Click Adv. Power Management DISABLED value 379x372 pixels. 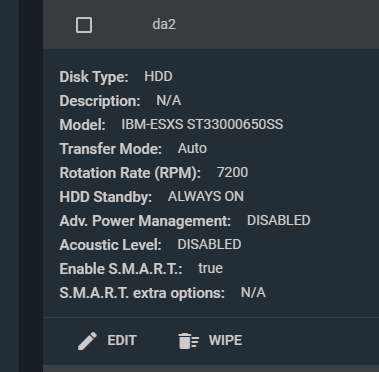coord(279,221)
